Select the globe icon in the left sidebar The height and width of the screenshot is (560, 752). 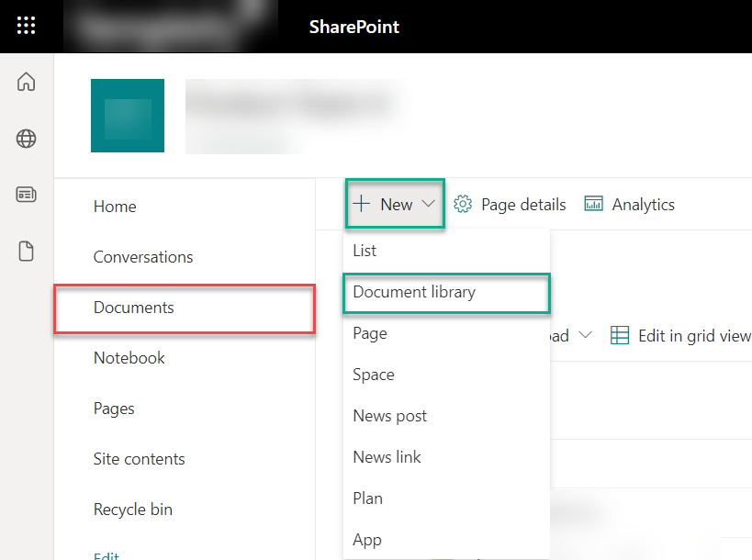(26, 139)
